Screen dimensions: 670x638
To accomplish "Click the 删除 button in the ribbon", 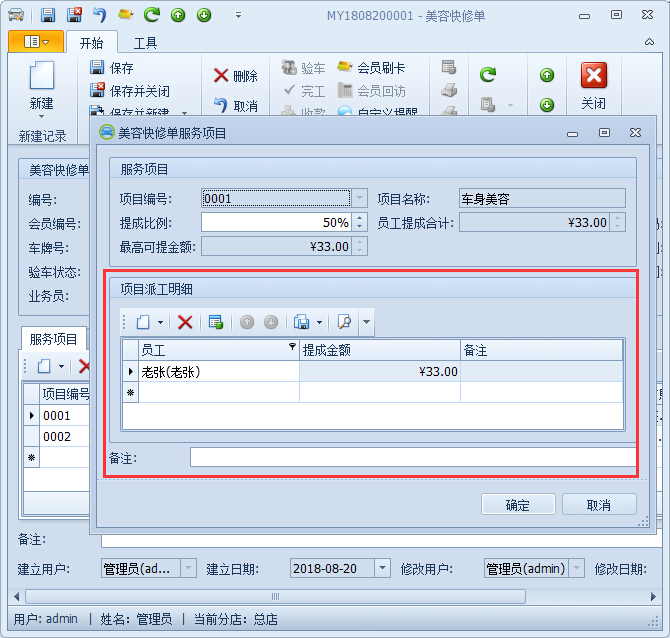I will pyautogui.click(x=235, y=76).
